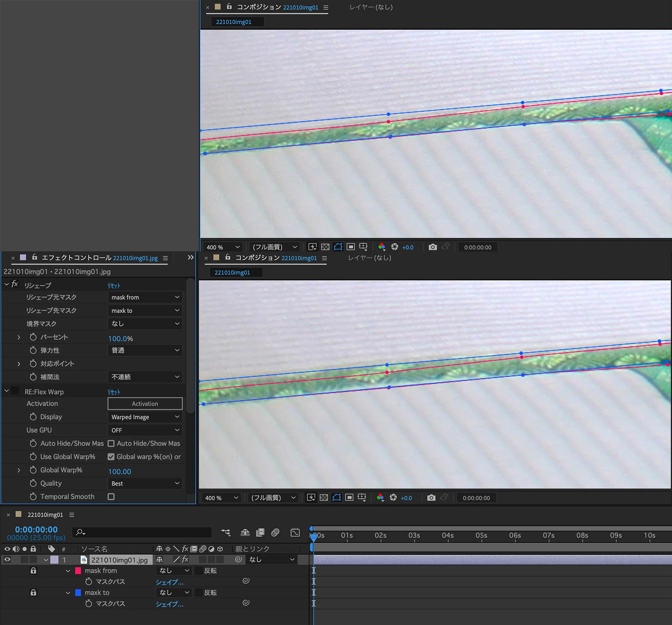672x625 pixels.
Task: Enable motion blur for timeline
Action: point(275,533)
